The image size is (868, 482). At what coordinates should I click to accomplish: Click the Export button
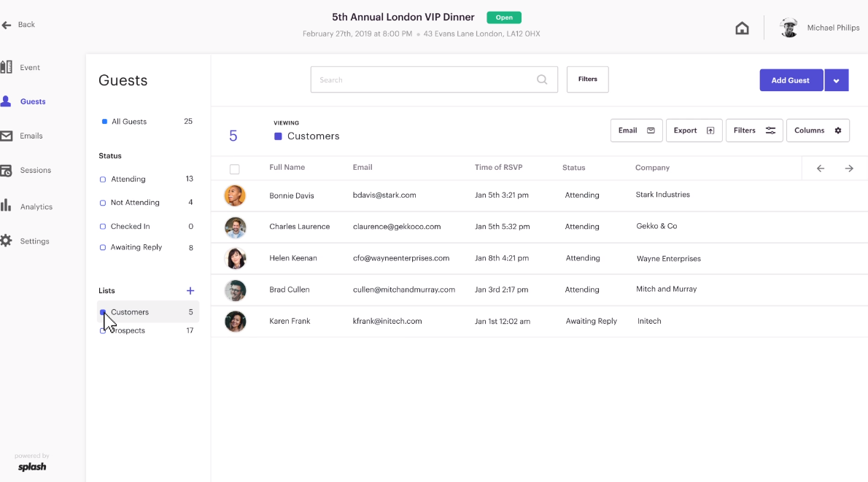[694, 131]
